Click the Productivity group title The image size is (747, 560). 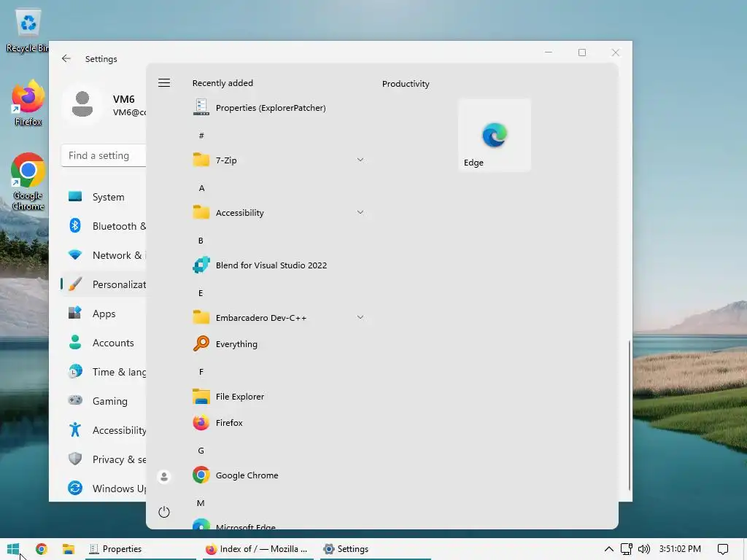point(406,84)
